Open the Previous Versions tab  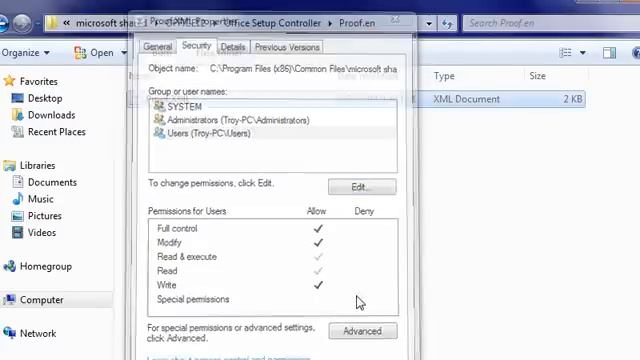287,47
